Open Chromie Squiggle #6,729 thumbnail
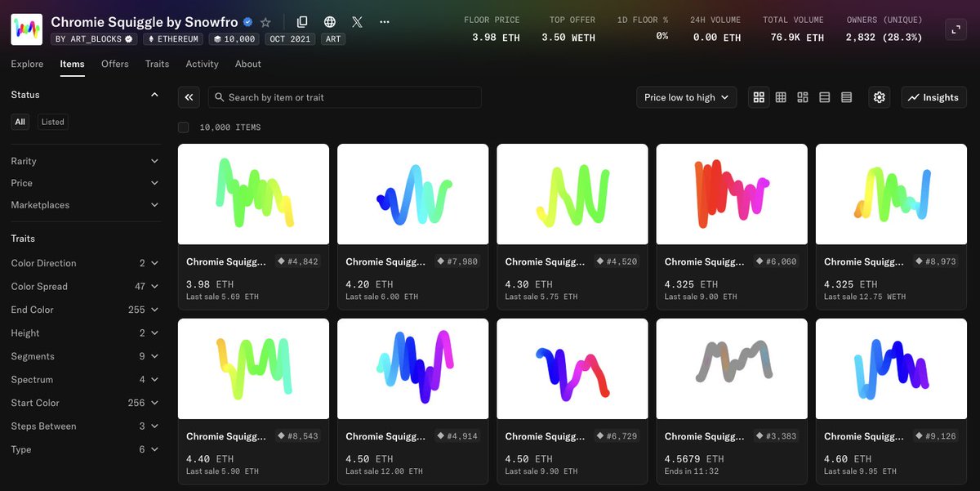 (x=572, y=368)
